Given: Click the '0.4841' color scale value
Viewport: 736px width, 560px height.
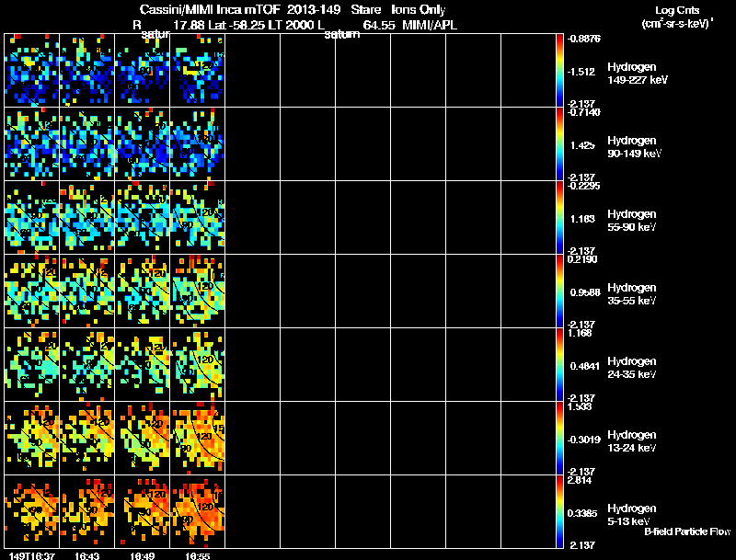Looking at the screenshot, I should click(585, 366).
